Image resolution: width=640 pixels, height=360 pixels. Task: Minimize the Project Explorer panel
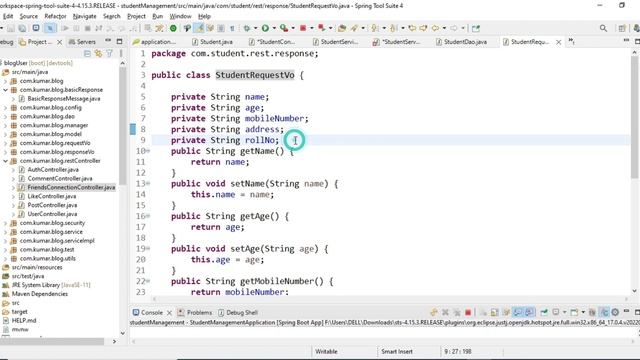click(108, 41)
